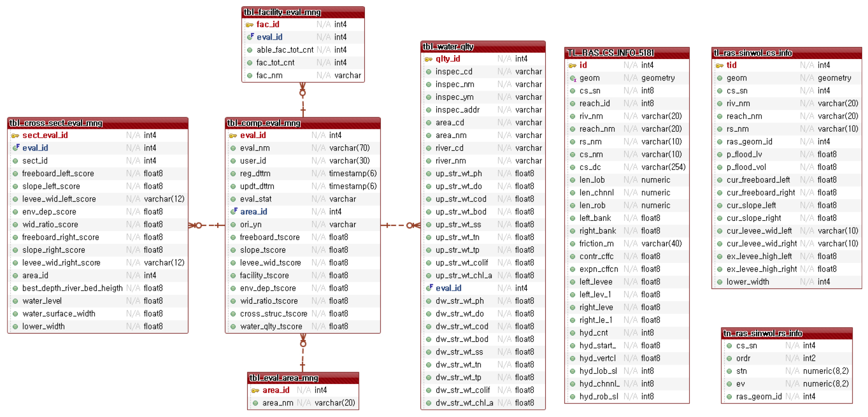This screenshot has height=417, width=868.
Task: Select the tbl_water_qlty table title bar
Action: 483,46
